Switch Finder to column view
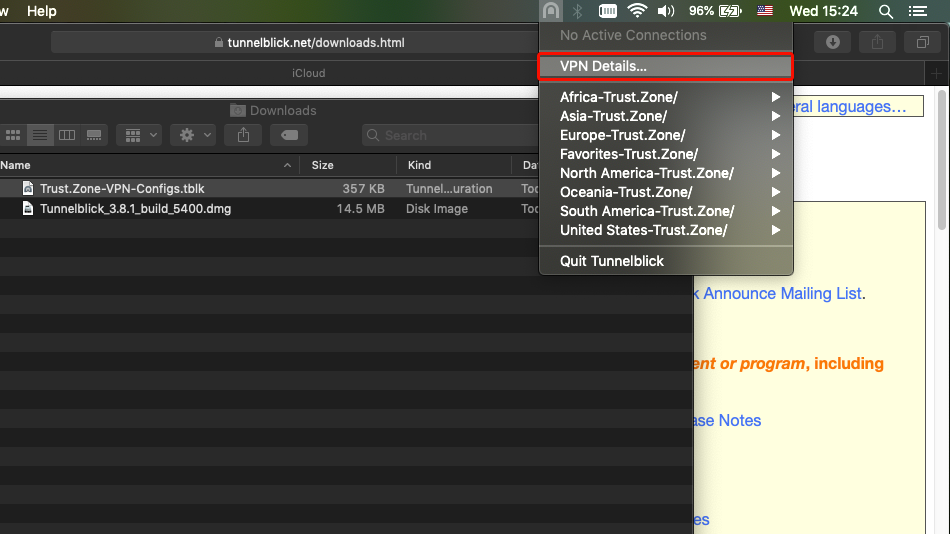Viewport: 950px width, 534px height. tap(67, 135)
